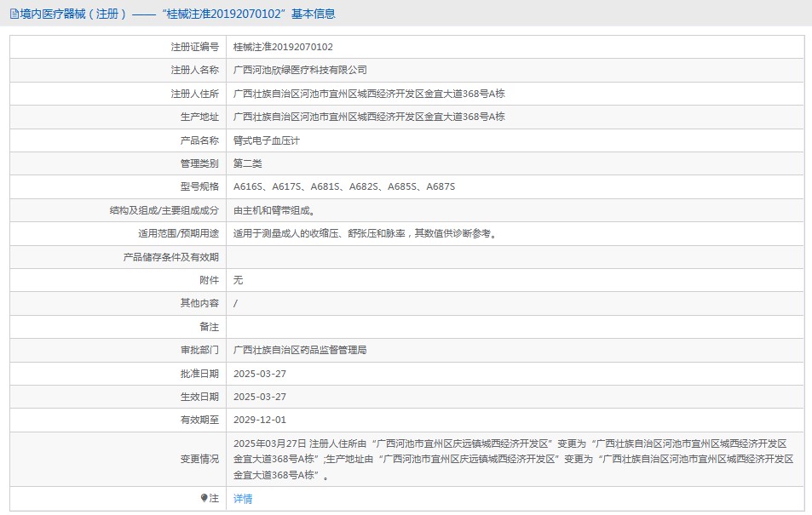Click the 生产地址 address value
The image size is (812, 515).
(369, 117)
